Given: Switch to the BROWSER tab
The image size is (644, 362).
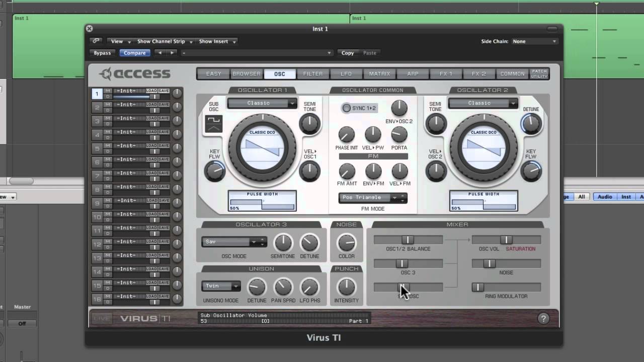Looking at the screenshot, I should click(x=247, y=74).
